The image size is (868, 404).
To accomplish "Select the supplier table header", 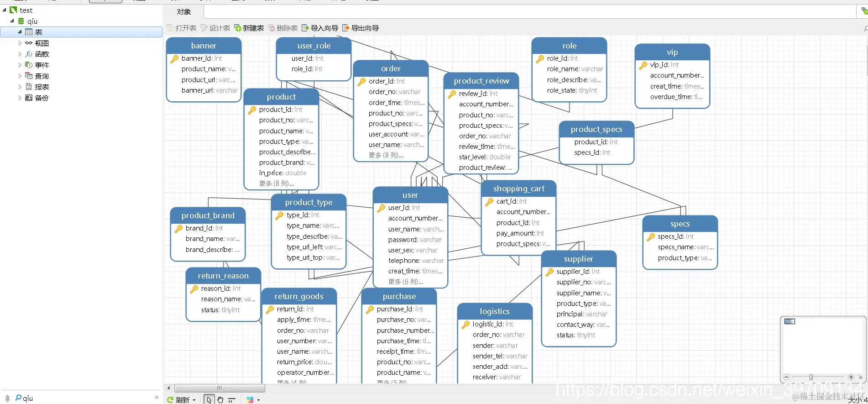I will (x=579, y=259).
